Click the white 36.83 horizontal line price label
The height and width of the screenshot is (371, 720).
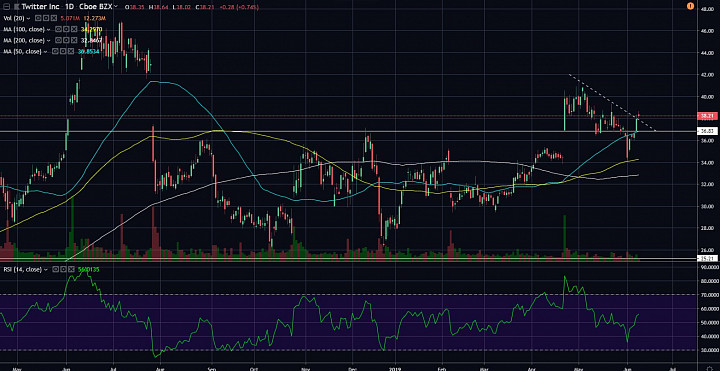pyautogui.click(x=707, y=131)
